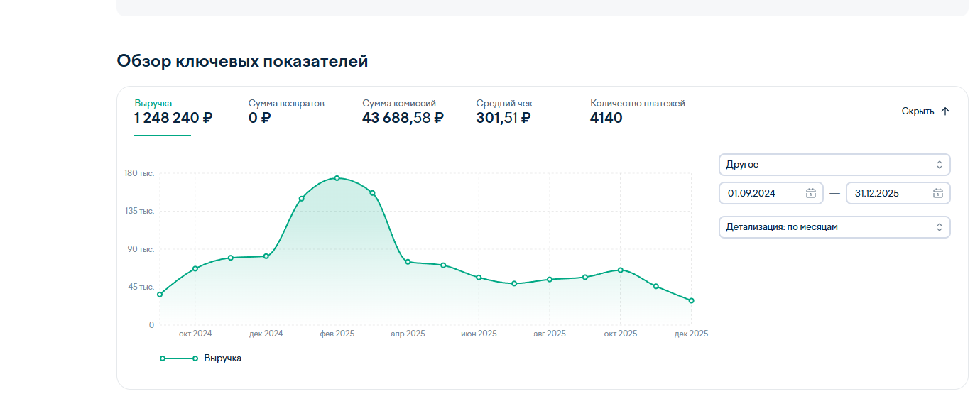This screenshot has height=411, width=980.
Task: Open the calendar icon in the 31.12.2025 field
Action: click(x=937, y=193)
